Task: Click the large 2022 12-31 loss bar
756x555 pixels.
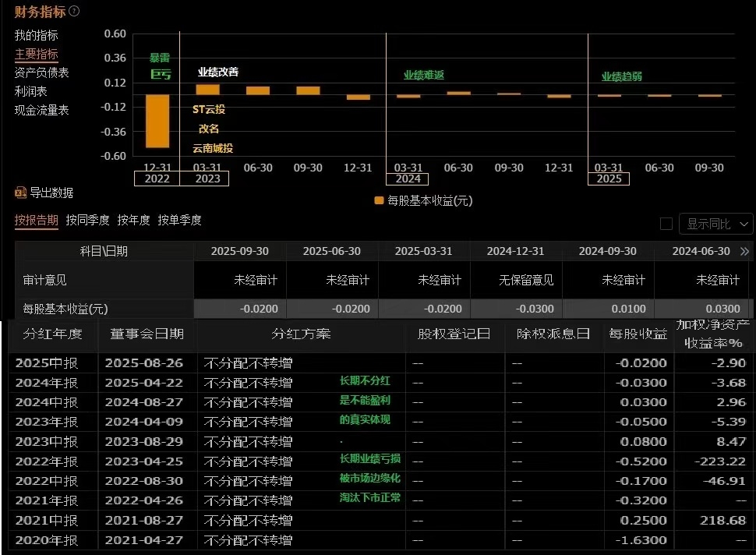Action: (157, 121)
